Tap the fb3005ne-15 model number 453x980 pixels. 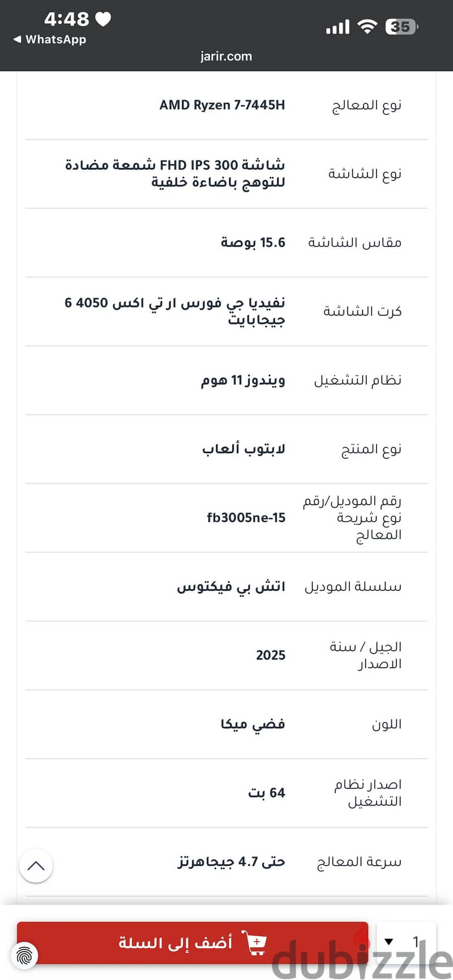(246, 517)
